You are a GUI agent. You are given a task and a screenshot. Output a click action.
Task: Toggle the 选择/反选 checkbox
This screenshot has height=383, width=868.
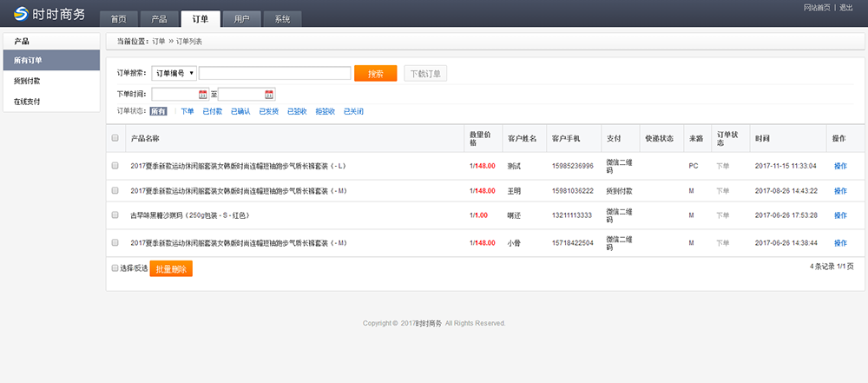tap(115, 268)
